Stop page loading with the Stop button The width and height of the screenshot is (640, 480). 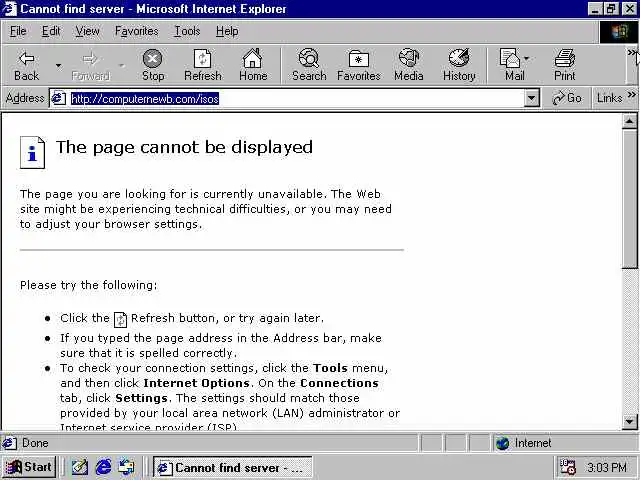click(x=153, y=65)
